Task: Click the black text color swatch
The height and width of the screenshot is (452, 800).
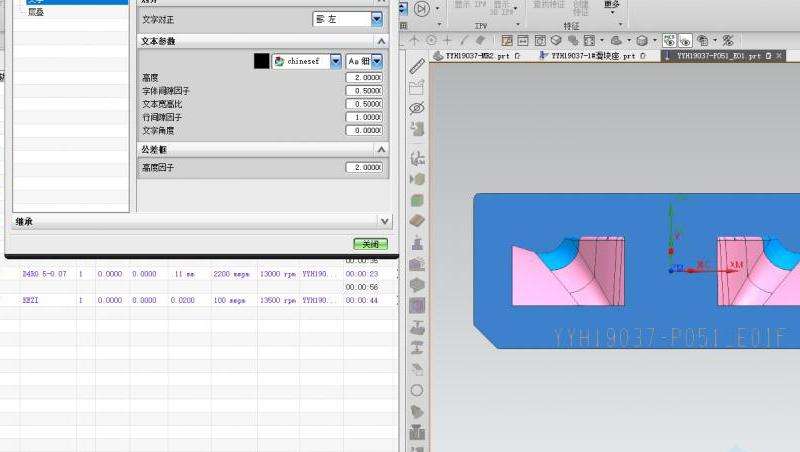Action: click(x=262, y=61)
